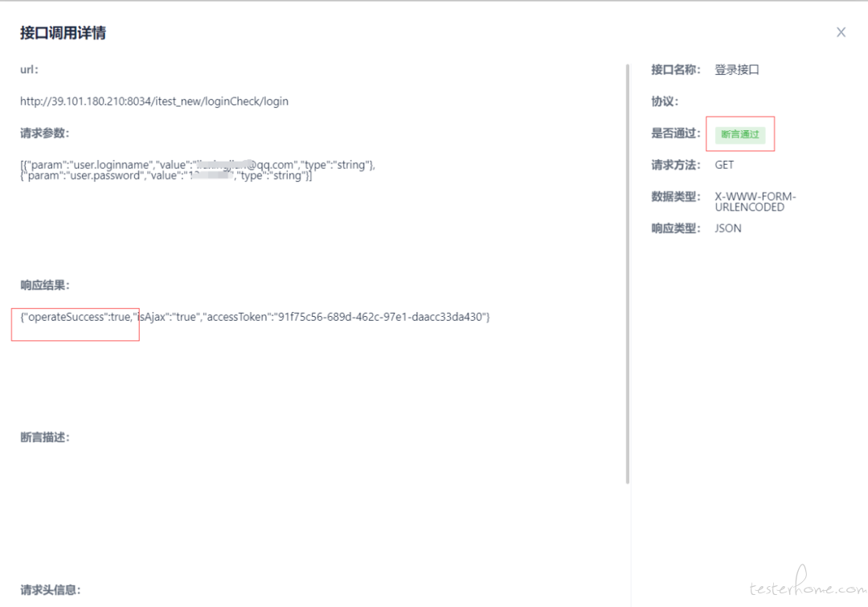Click the 登录接口 name value
This screenshot has height=607, width=868.
[x=737, y=70]
